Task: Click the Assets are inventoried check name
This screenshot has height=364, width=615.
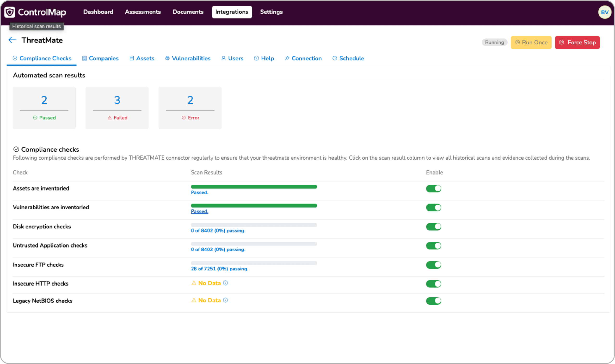Action: coord(41,188)
